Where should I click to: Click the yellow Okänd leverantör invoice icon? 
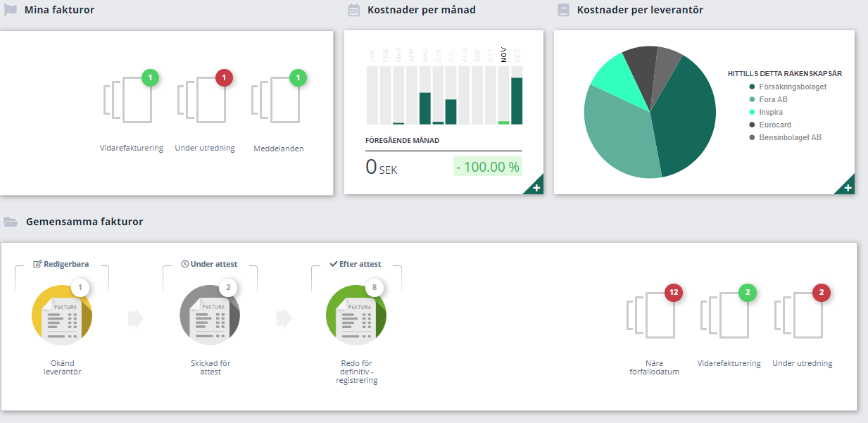62,315
